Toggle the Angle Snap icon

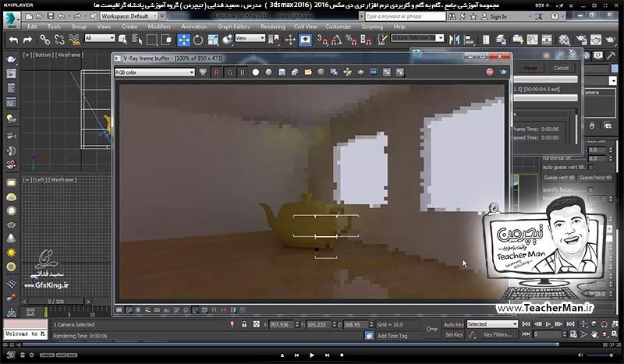pyautogui.click(x=337, y=40)
